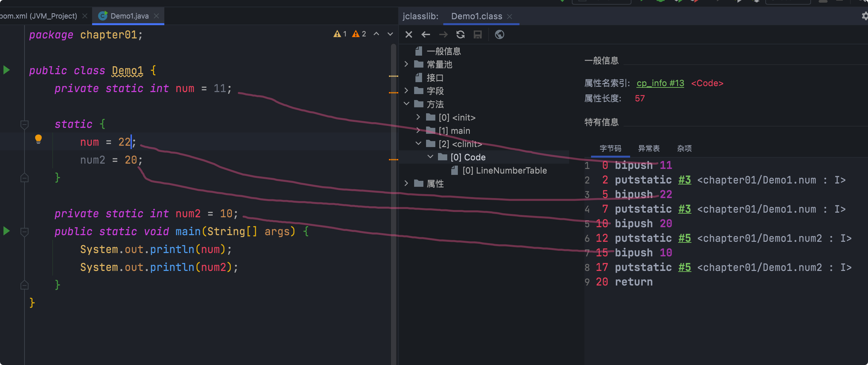
Task: Select the [0] LineNumberTable tree item
Action: pyautogui.click(x=504, y=171)
